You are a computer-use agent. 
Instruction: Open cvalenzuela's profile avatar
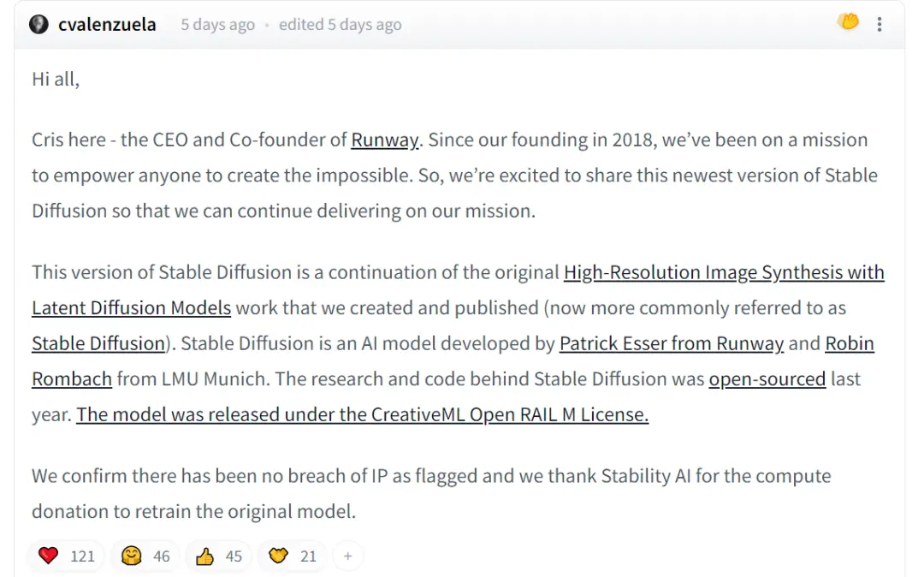pyautogui.click(x=38, y=24)
